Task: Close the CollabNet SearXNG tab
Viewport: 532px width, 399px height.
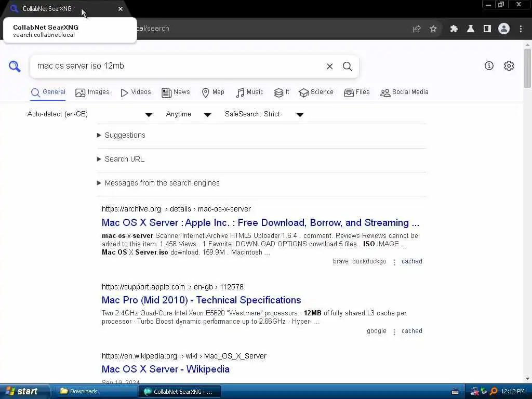Action: coord(121,9)
